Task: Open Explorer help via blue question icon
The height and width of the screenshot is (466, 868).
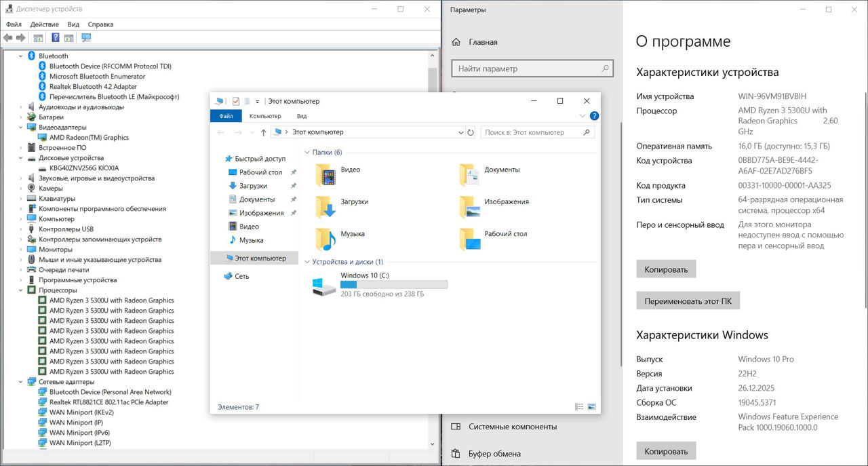Action: [594, 116]
